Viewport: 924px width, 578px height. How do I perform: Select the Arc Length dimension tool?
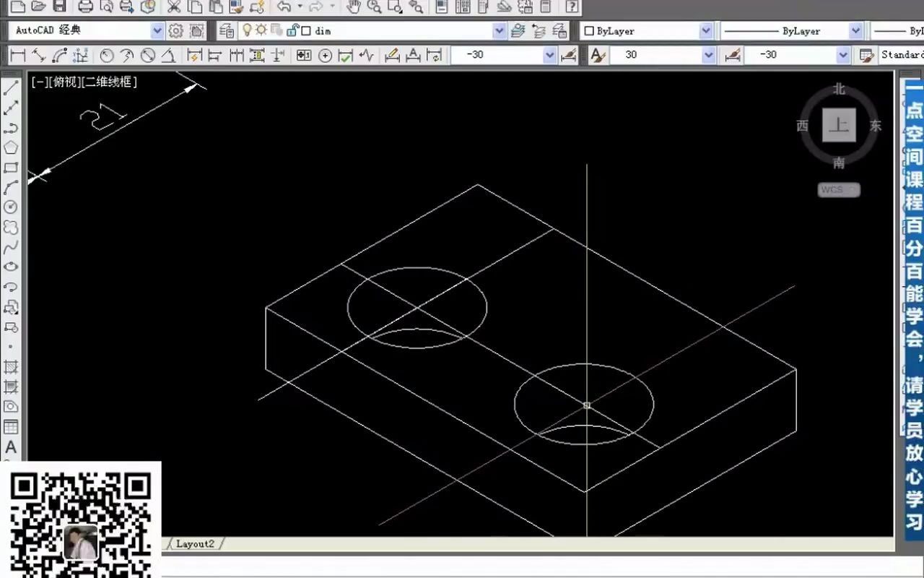(59, 55)
